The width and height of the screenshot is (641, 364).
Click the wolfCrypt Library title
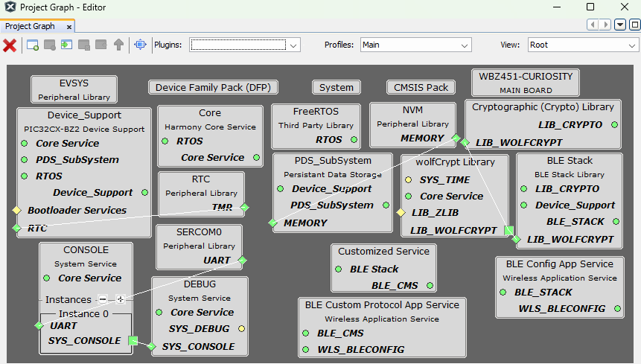click(x=455, y=162)
